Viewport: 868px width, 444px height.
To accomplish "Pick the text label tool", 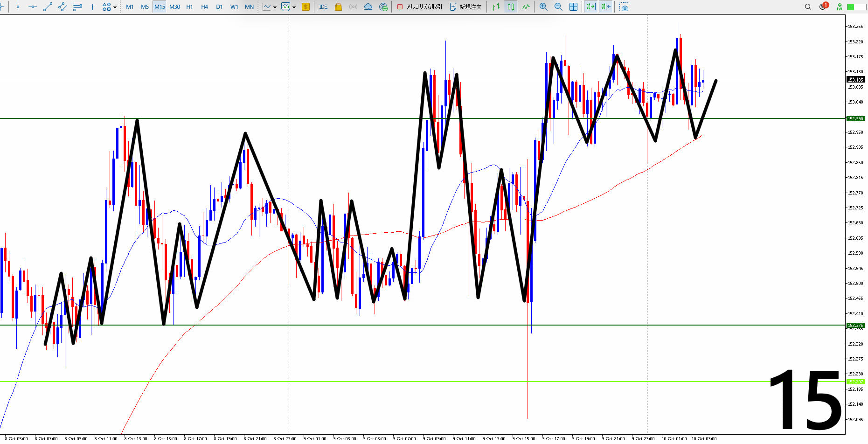I will click(92, 7).
